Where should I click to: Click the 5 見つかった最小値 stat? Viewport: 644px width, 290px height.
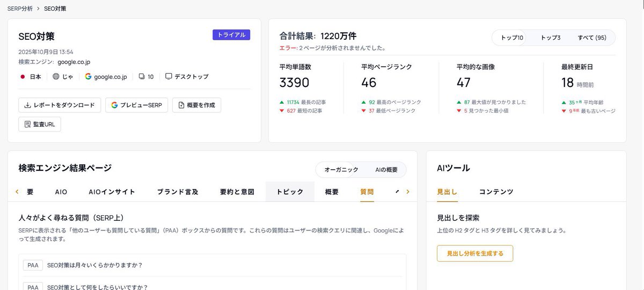(x=482, y=111)
